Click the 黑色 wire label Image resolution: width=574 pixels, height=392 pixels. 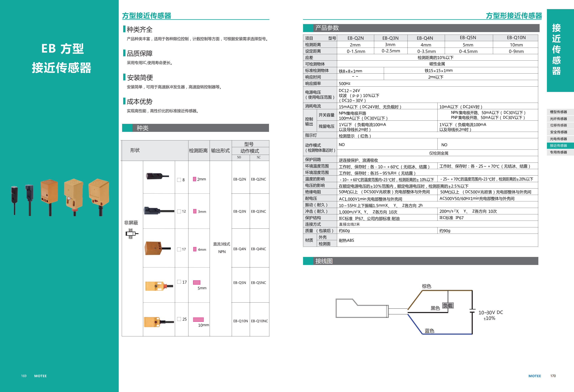coord(435,308)
